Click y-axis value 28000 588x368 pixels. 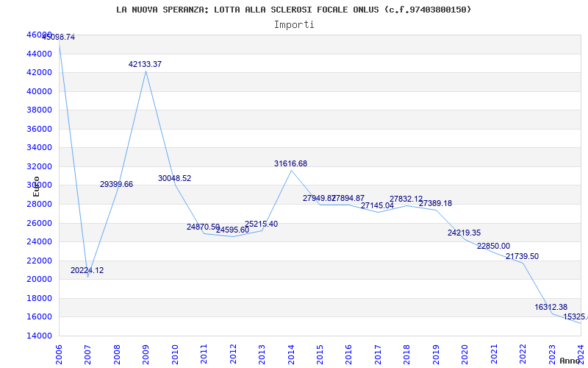pyautogui.click(x=39, y=205)
